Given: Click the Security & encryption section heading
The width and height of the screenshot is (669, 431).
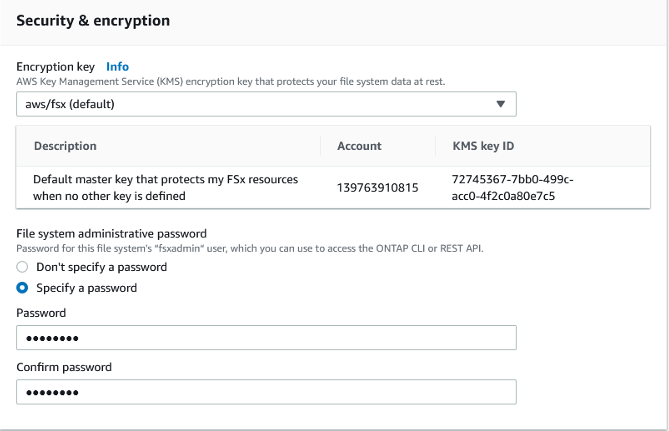Looking at the screenshot, I should click(x=93, y=21).
